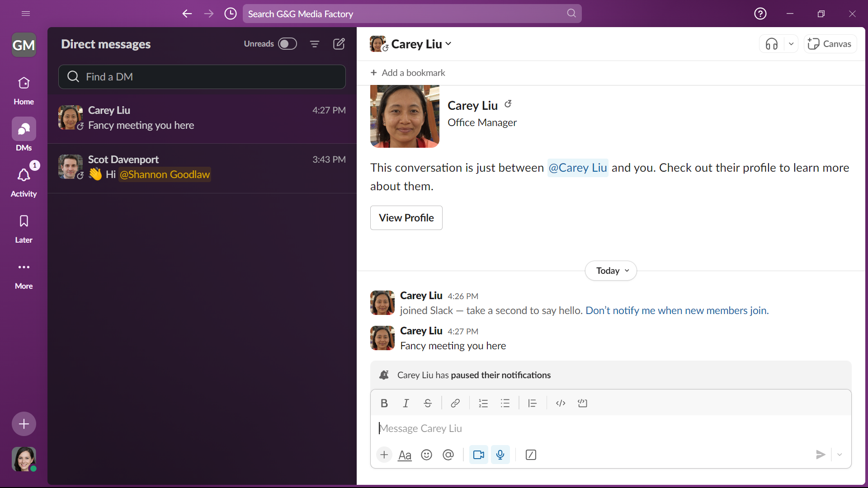Open send options chevron next to send
Image resolution: width=868 pixels, height=488 pixels.
click(x=840, y=455)
